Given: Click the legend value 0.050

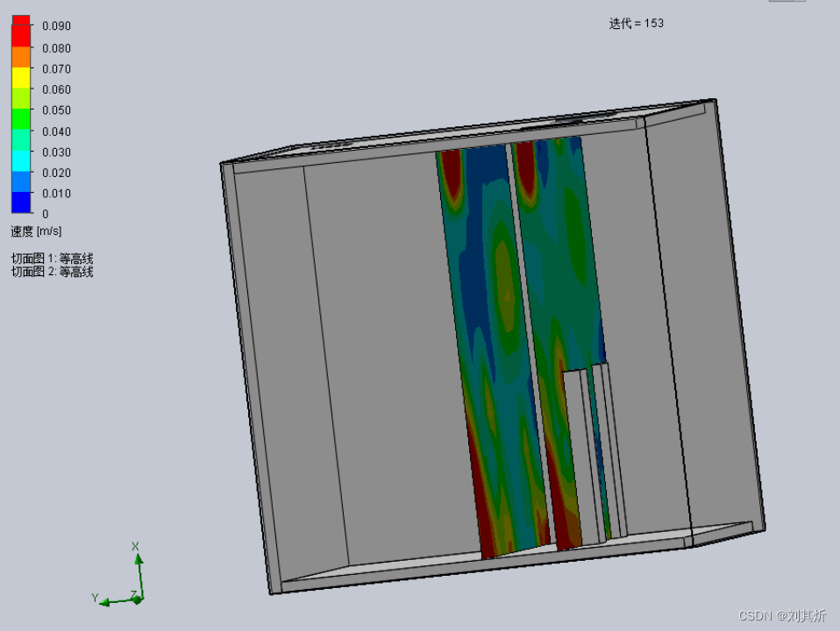Looking at the screenshot, I should [x=56, y=110].
